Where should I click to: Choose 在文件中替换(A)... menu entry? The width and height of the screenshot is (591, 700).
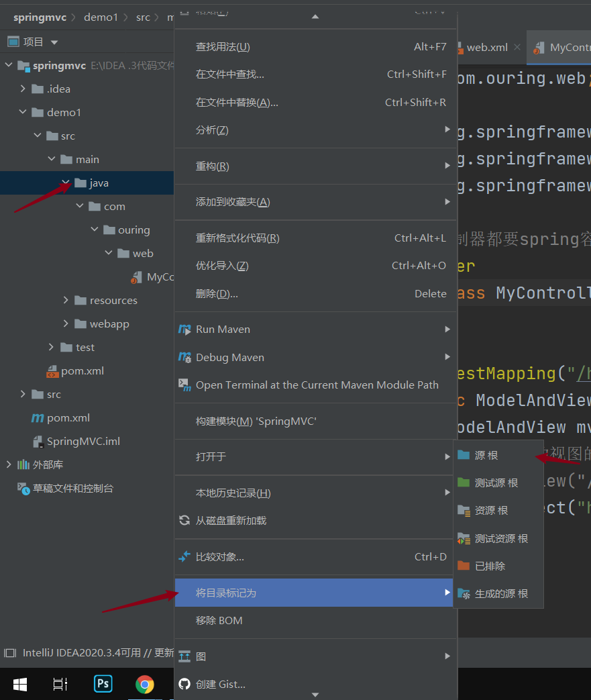click(315, 102)
